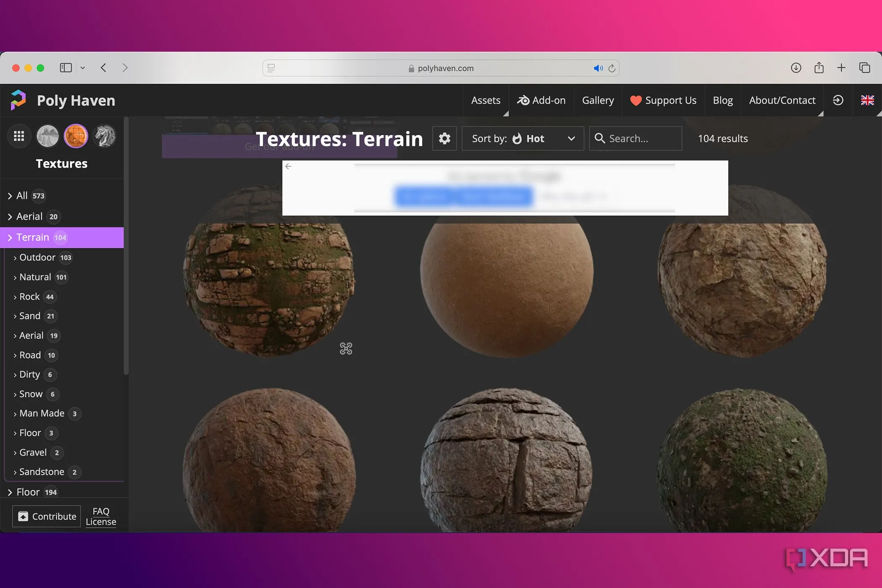Click the heart icon by Support Us

(636, 100)
